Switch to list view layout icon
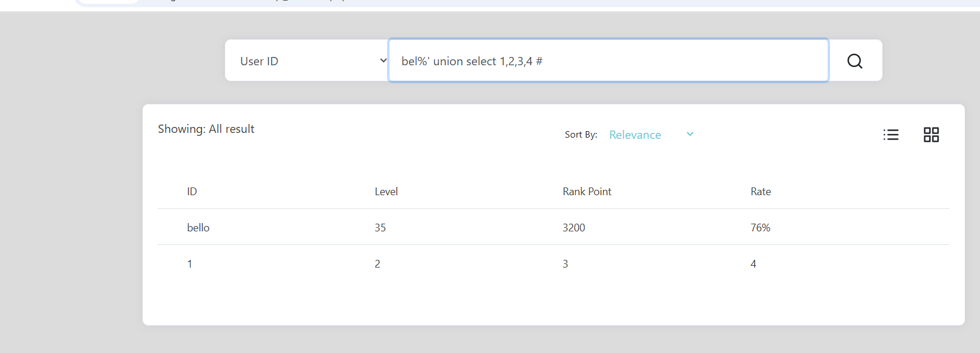Viewport: 980px width, 353px height. tap(890, 135)
